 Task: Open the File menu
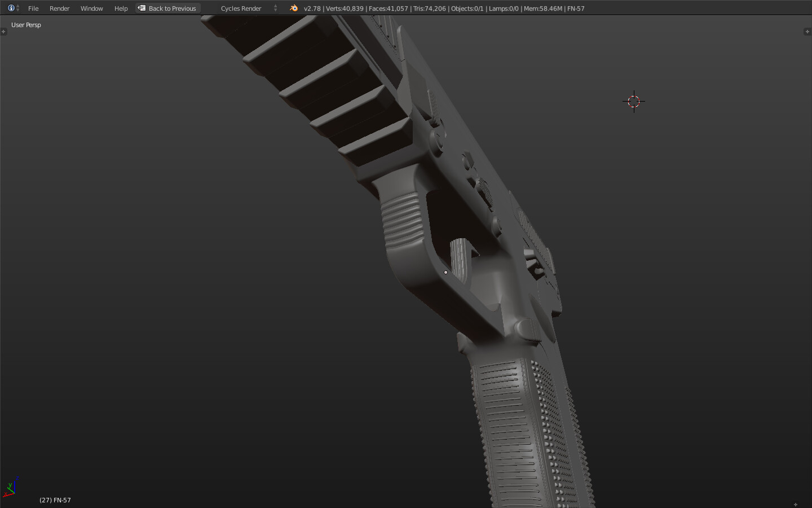coord(33,8)
